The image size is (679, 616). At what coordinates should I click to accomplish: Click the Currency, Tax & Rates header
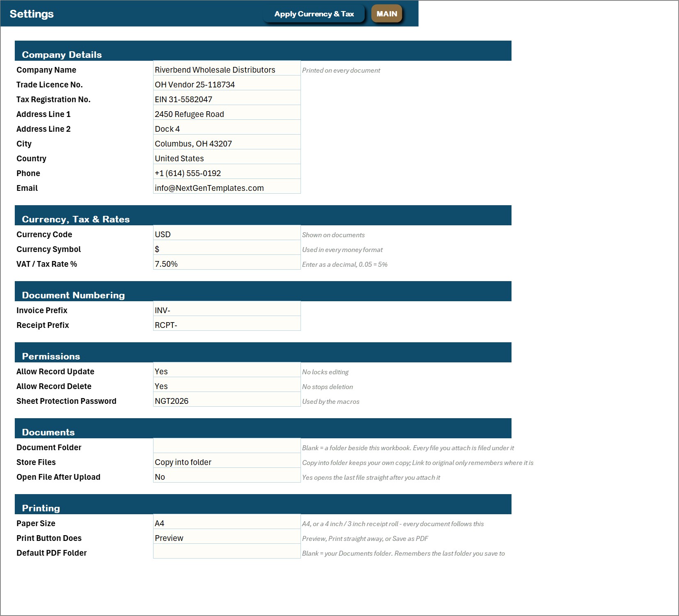click(x=263, y=215)
